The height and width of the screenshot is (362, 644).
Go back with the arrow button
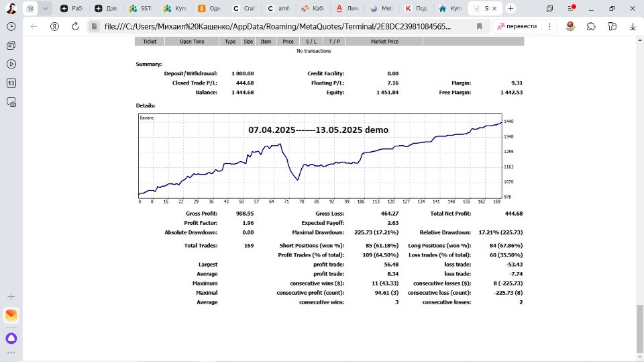point(34,26)
